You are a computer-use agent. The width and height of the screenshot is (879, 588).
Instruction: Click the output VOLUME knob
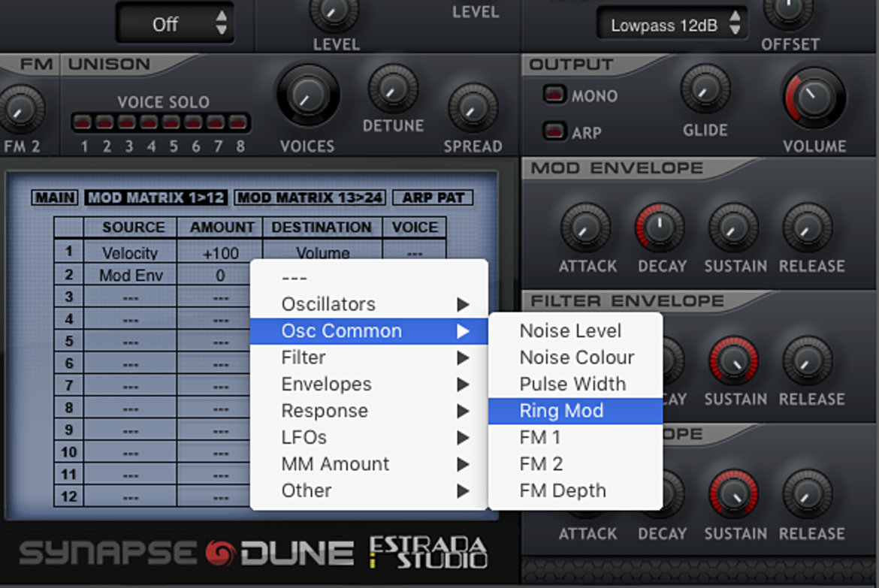pyautogui.click(x=814, y=98)
